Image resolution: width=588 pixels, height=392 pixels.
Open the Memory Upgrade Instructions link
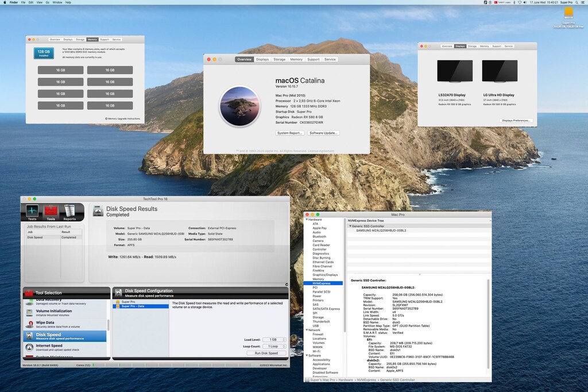[x=123, y=118]
